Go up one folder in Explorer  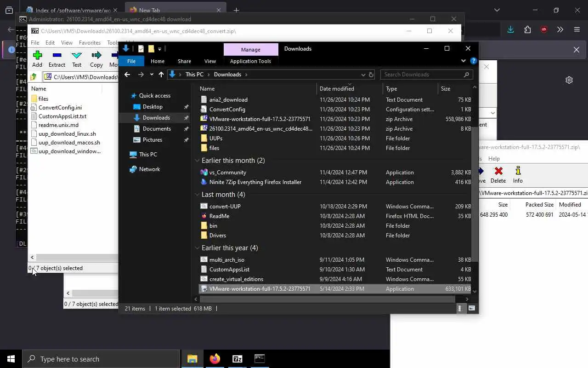(x=161, y=75)
